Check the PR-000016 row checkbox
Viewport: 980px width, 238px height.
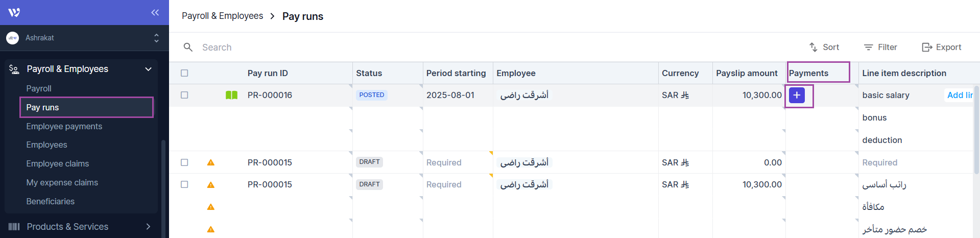[184, 95]
